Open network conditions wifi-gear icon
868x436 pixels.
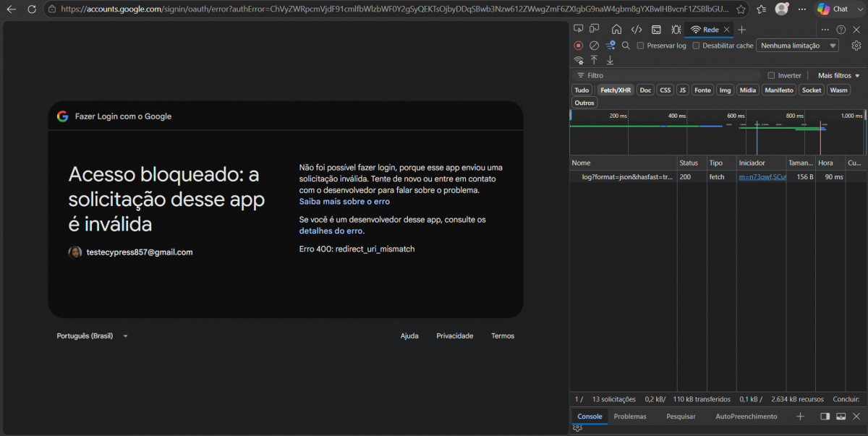[x=578, y=61]
